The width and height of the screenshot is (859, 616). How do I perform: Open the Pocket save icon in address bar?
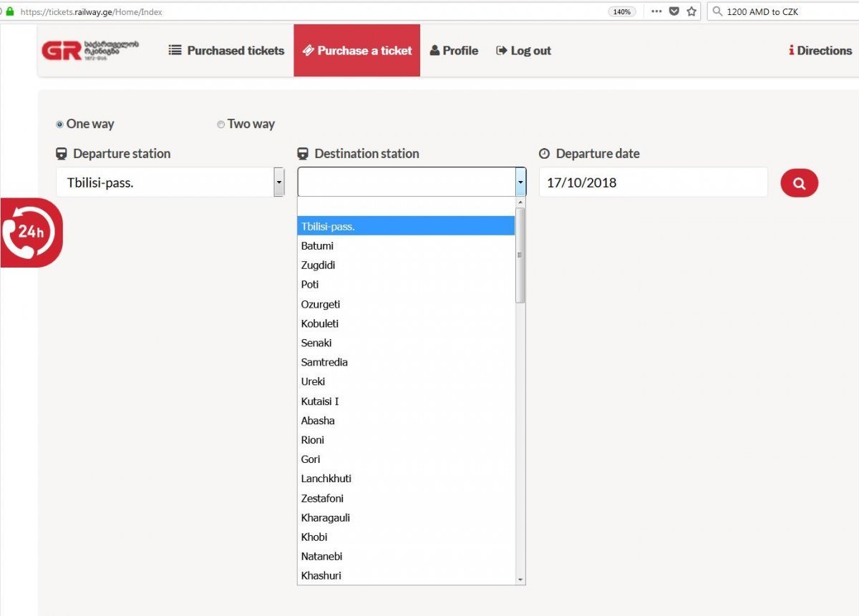(x=674, y=11)
